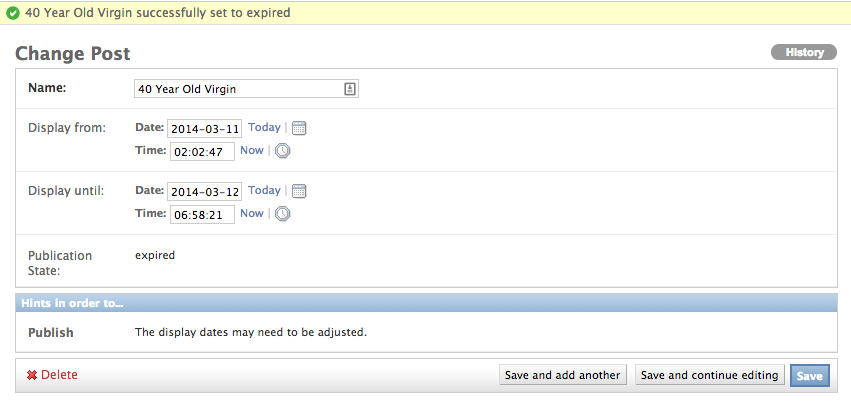This screenshot has height=405, width=851.
Task: Focus the Display until date field
Action: point(205,192)
